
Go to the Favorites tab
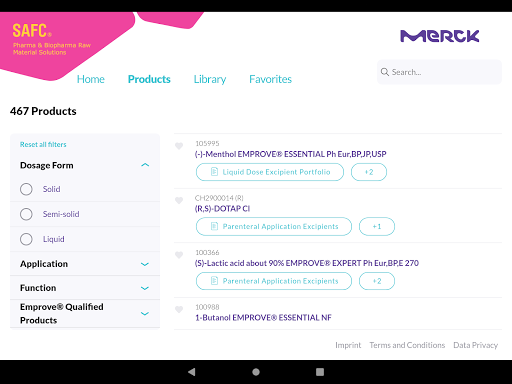coord(270,79)
